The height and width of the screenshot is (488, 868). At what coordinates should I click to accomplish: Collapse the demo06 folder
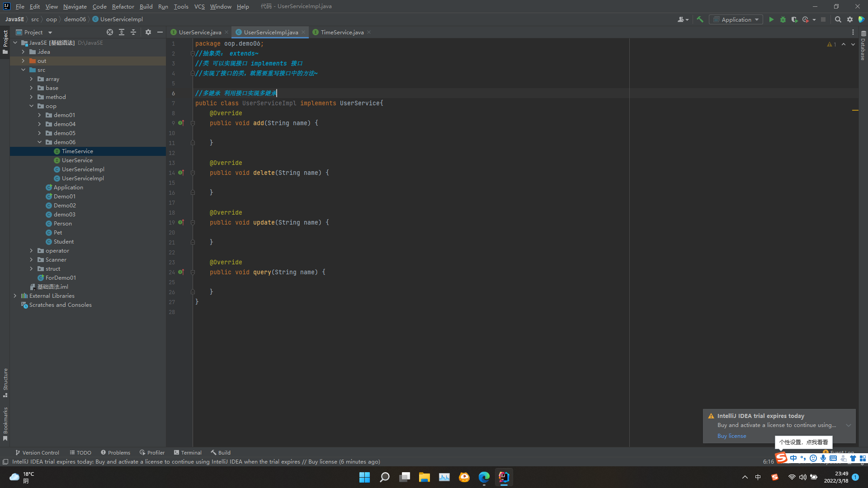pos(40,142)
